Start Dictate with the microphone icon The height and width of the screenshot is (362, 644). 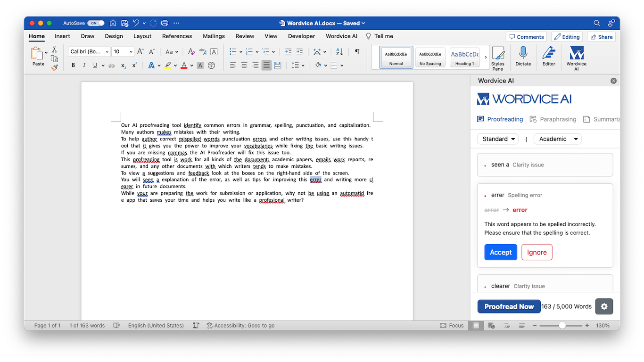pyautogui.click(x=523, y=56)
